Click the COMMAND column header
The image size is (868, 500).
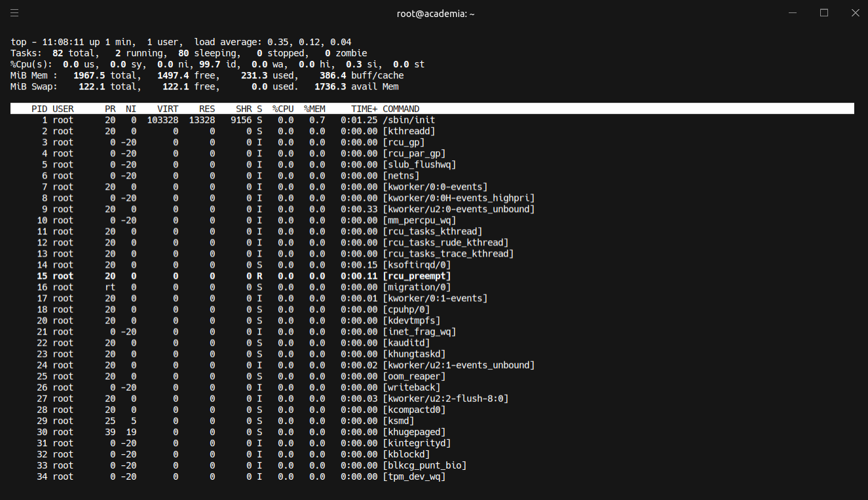(401, 109)
